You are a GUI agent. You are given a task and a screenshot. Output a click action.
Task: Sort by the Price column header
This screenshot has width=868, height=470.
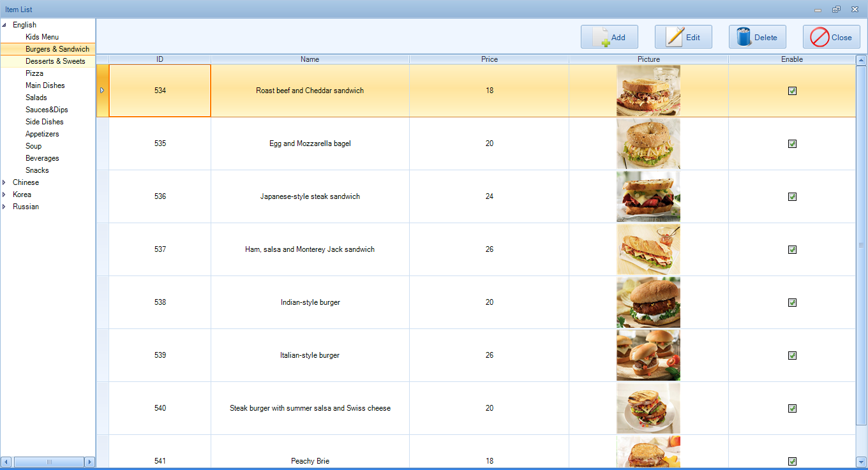point(489,59)
